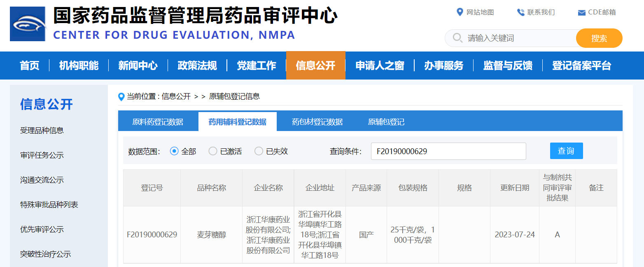The image size is (644, 267).
Task: Click the current location pin icon
Action: click(121, 97)
